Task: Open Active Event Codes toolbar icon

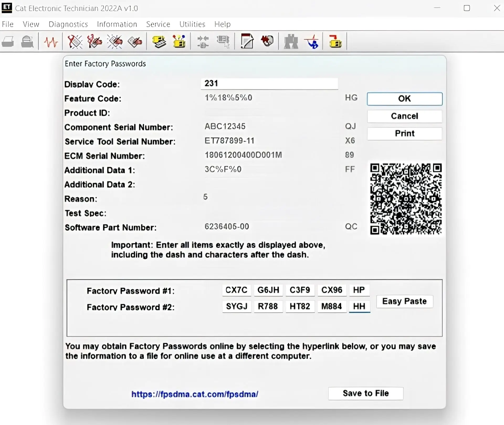Action: point(115,42)
